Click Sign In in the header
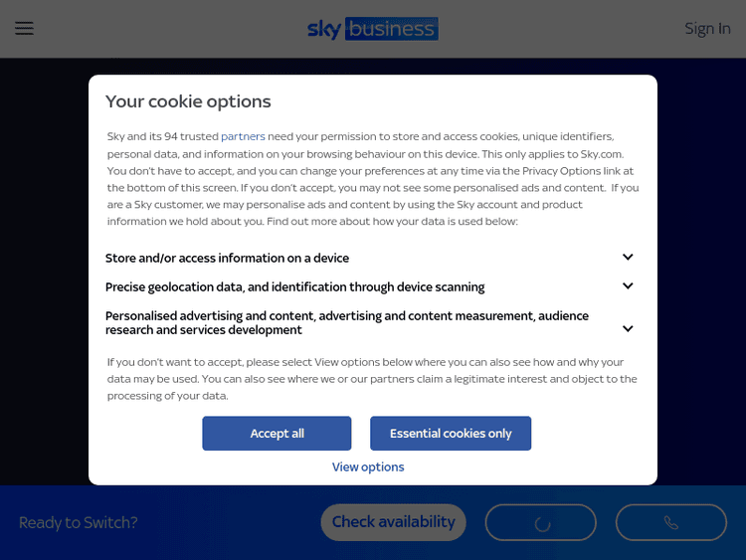Viewport: 746px width, 560px height. pos(707,29)
